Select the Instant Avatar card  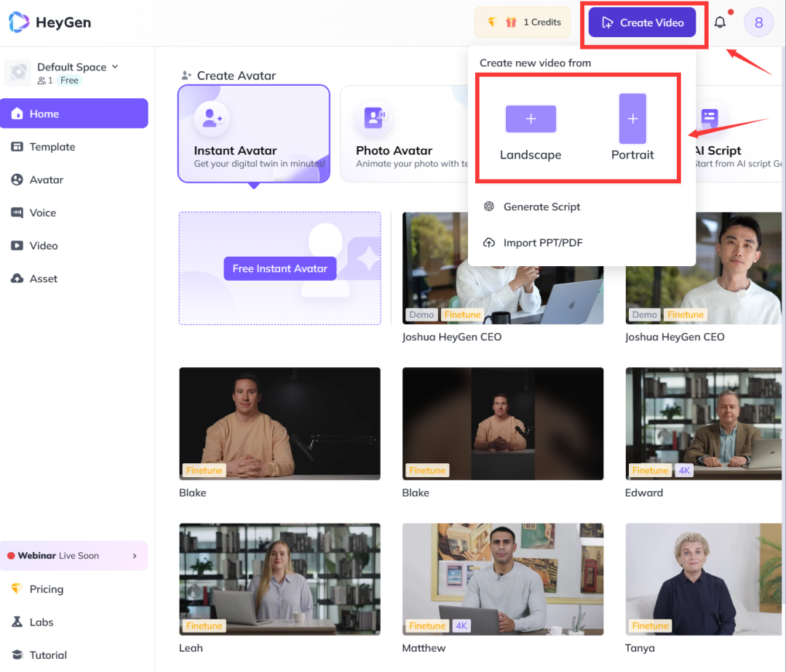pos(254,134)
